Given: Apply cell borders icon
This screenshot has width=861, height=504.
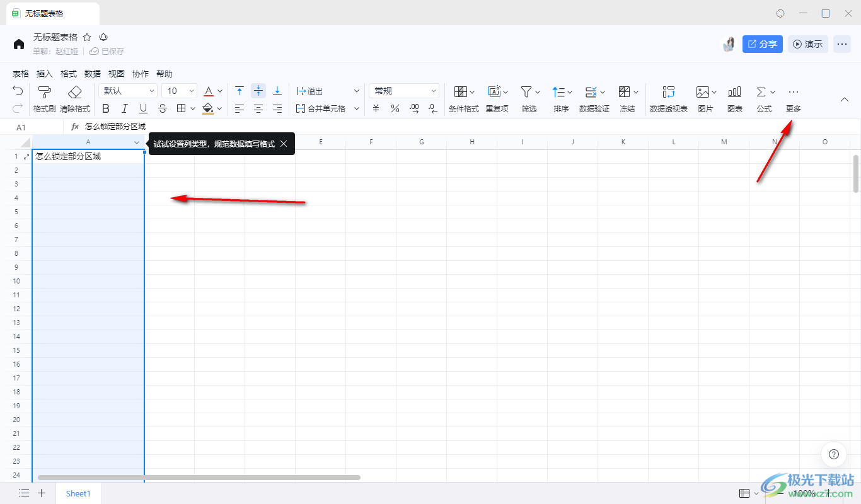Looking at the screenshot, I should coord(182,108).
